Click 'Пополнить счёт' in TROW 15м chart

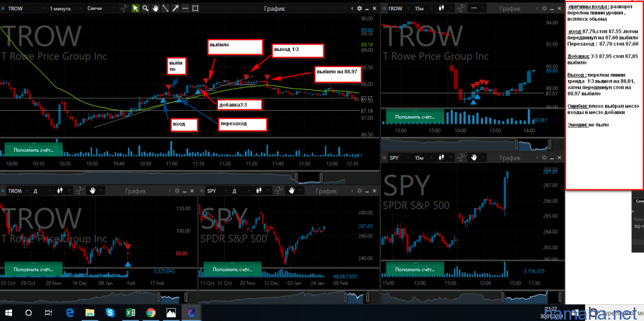pos(415,117)
